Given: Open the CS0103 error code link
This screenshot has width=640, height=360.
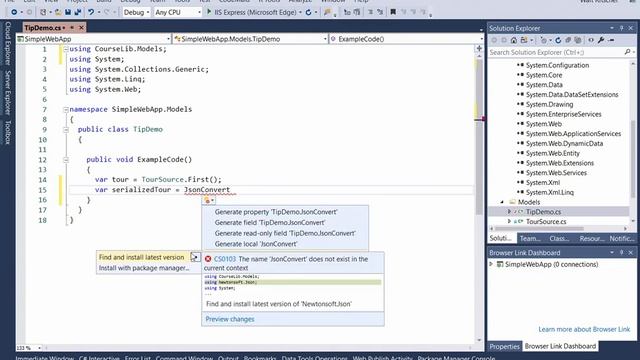Looking at the screenshot, I should (225, 259).
